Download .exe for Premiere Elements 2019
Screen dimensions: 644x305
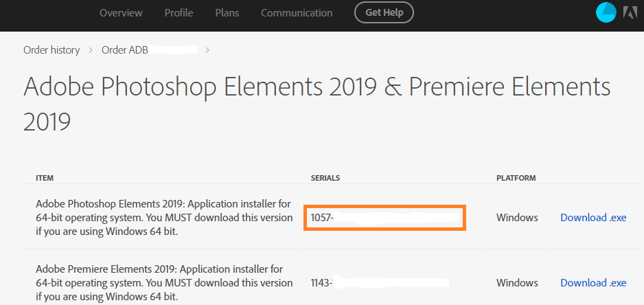(x=593, y=282)
